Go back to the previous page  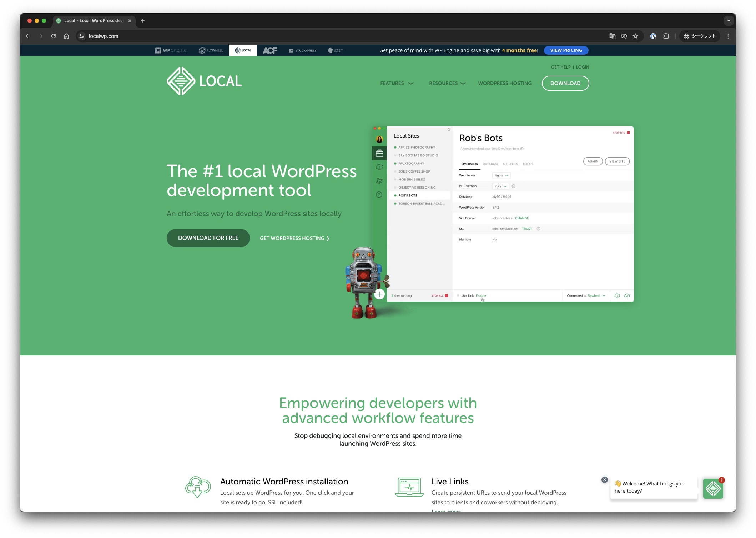pos(28,36)
